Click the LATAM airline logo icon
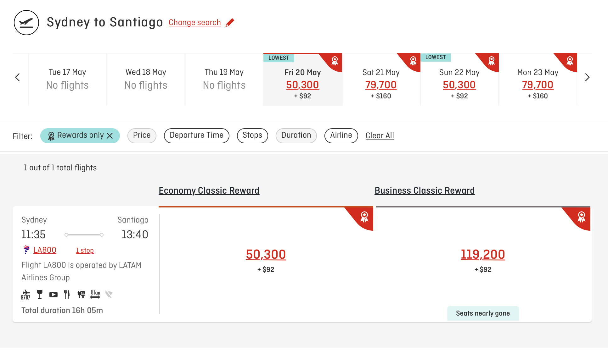608x364 pixels. click(x=27, y=250)
